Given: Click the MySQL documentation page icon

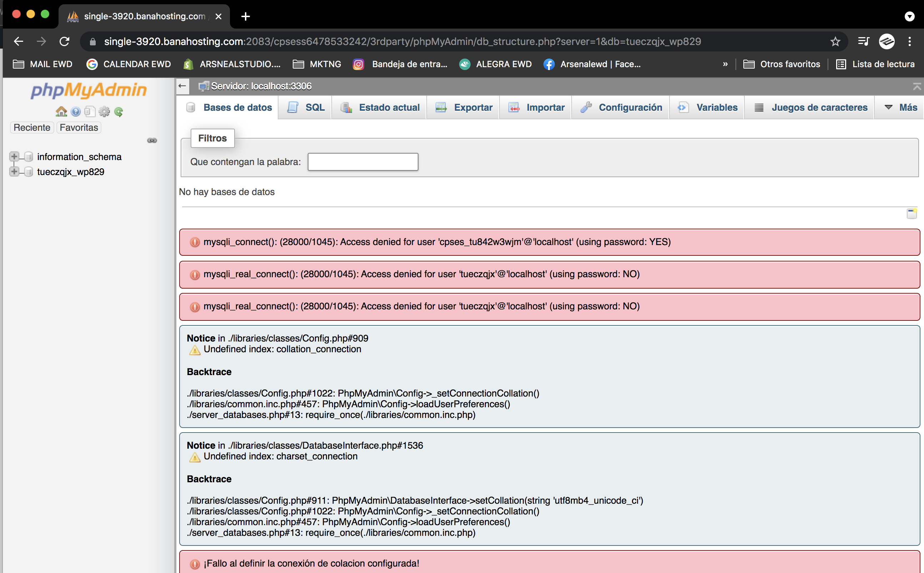Looking at the screenshot, I should pos(90,111).
